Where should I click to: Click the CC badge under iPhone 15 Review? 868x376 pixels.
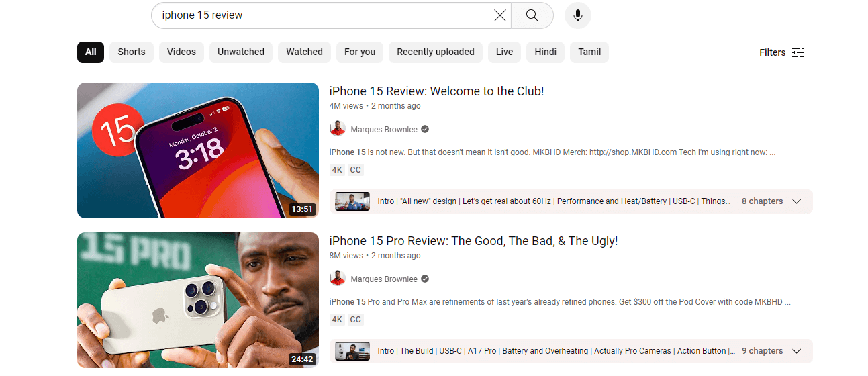click(356, 170)
